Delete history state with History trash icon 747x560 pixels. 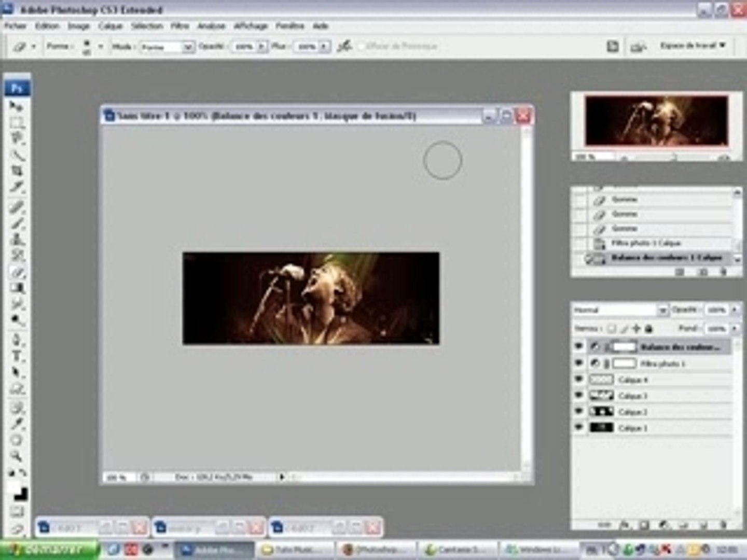pos(724,272)
